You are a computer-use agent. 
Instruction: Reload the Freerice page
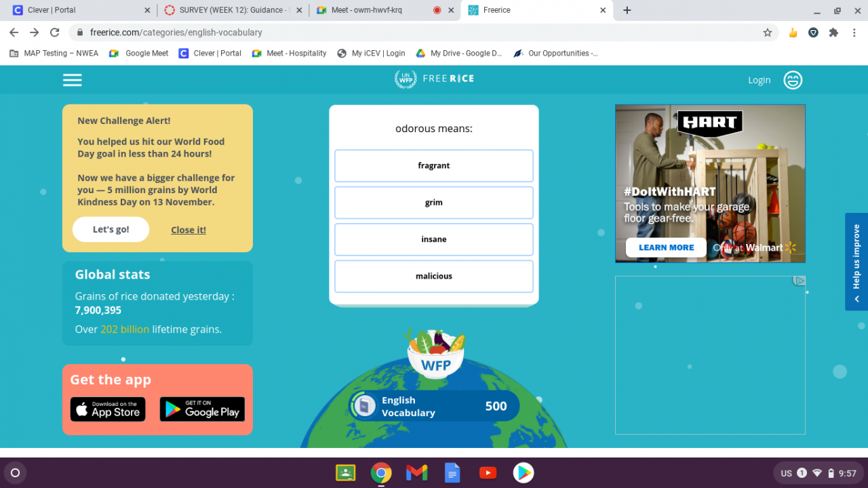point(55,33)
